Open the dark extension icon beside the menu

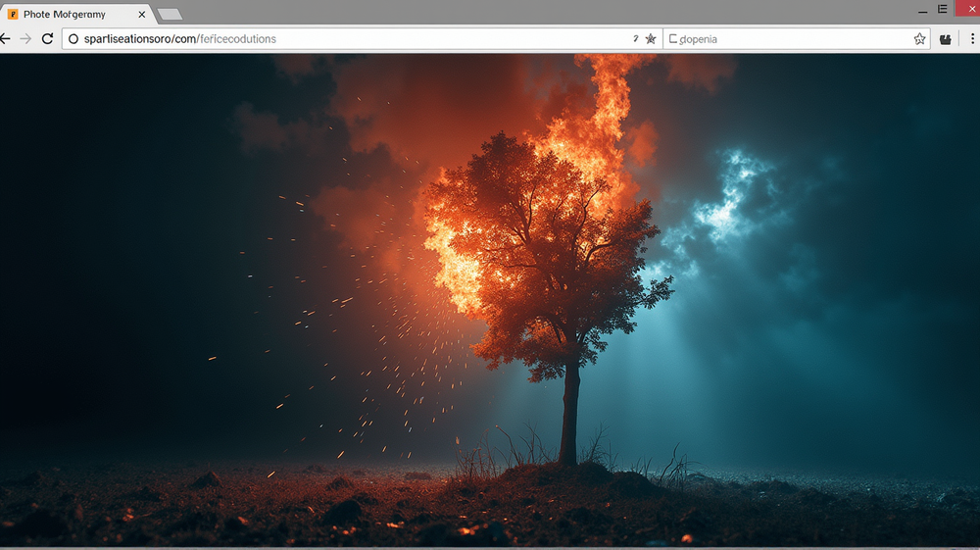click(946, 39)
